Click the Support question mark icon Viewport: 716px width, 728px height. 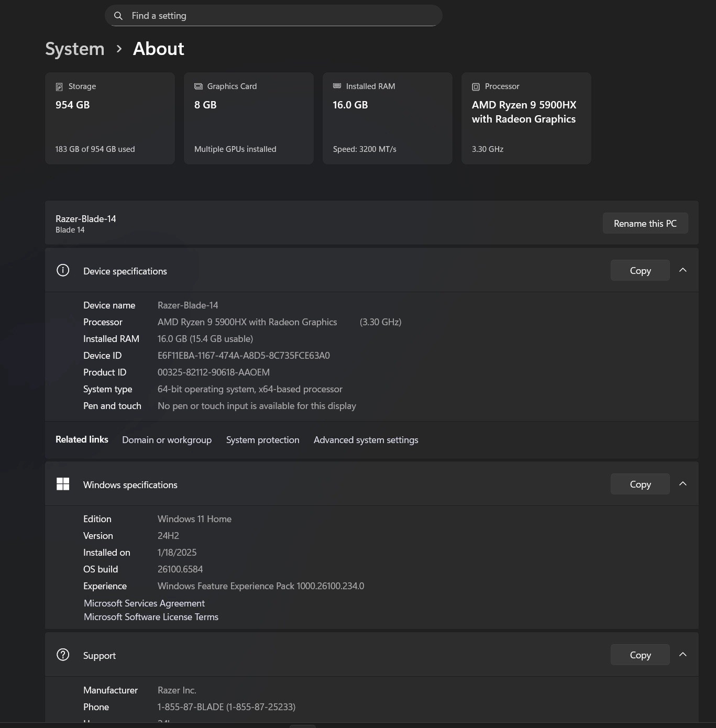pos(63,655)
